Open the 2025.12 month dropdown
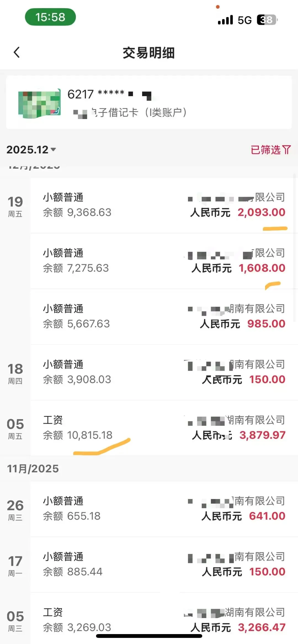The height and width of the screenshot is (644, 298). click(31, 150)
